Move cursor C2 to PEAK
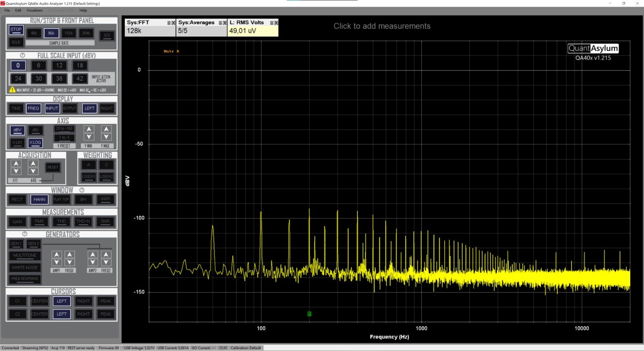The image size is (644, 351). point(106,314)
